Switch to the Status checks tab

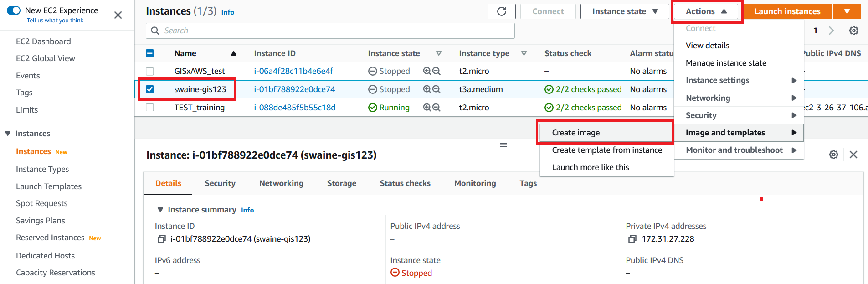point(405,183)
